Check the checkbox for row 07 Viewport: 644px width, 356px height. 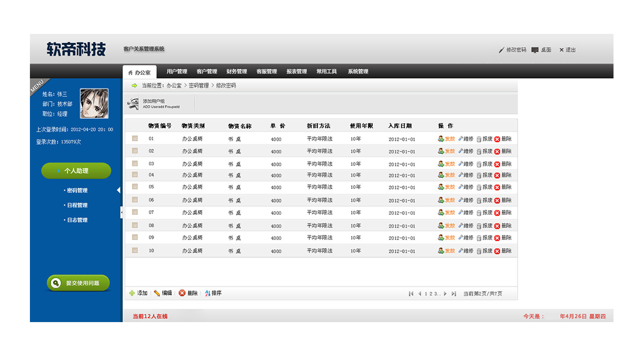pyautogui.click(x=135, y=212)
